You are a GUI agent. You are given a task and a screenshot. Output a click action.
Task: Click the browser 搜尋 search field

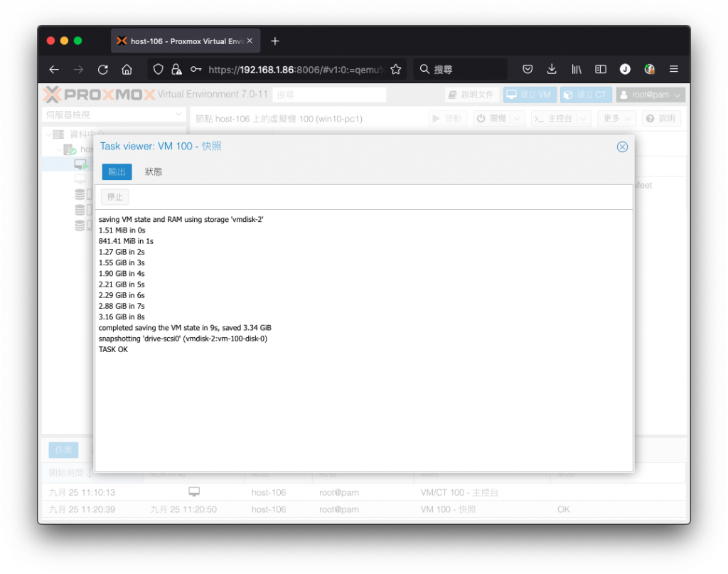click(460, 70)
